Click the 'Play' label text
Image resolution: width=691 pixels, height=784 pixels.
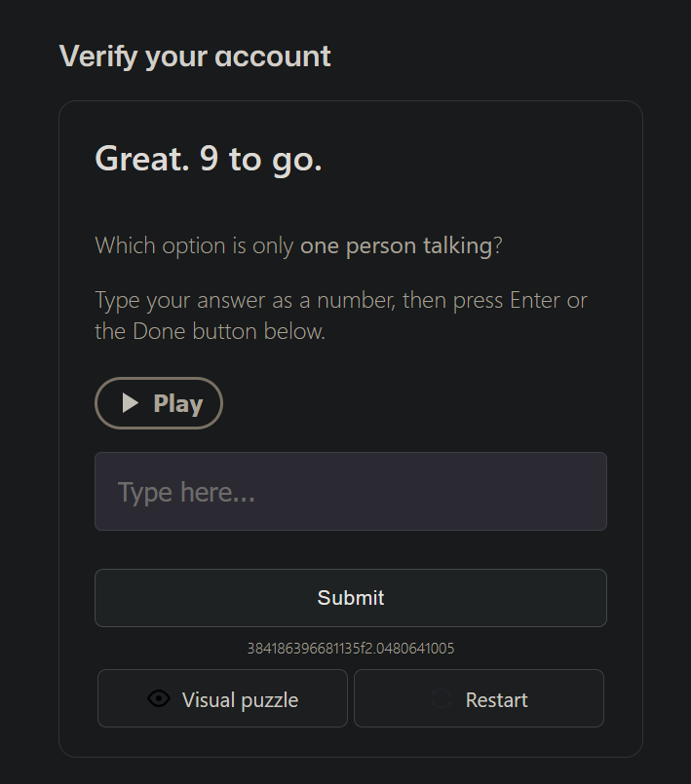(177, 403)
